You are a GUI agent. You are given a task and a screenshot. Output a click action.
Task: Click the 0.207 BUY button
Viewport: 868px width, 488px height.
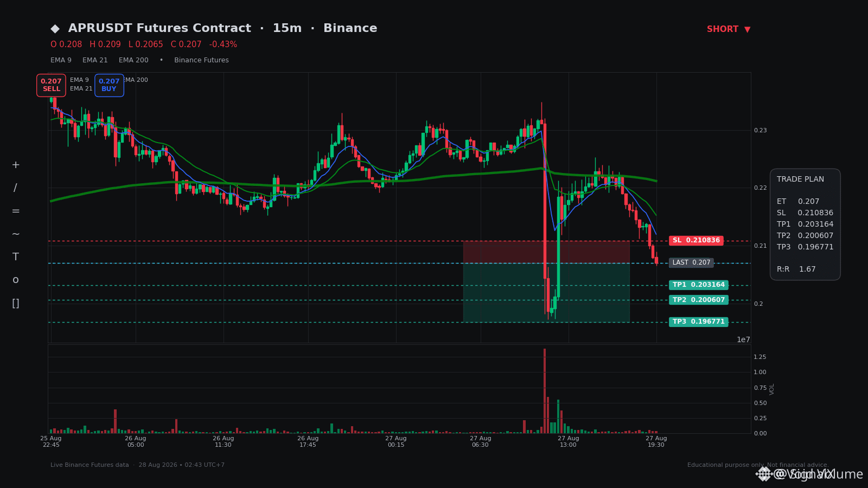pyautogui.click(x=109, y=85)
